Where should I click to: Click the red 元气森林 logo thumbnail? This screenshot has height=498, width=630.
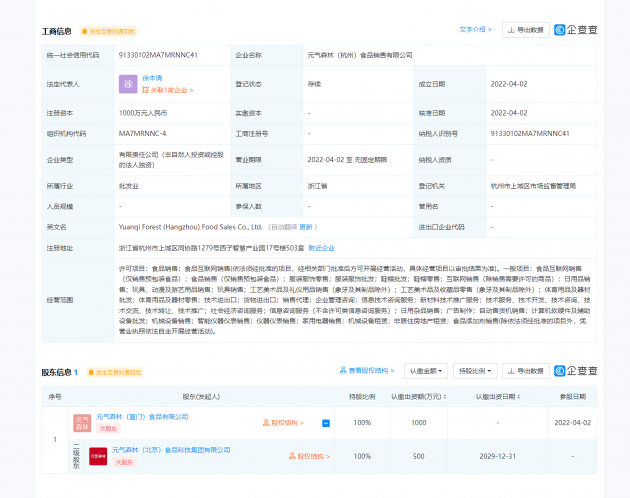coord(98,456)
